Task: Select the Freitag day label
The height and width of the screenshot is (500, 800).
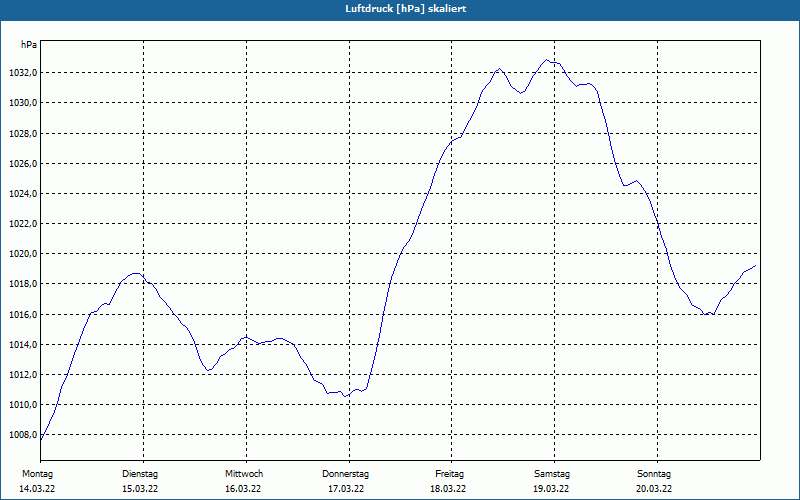Action: [449, 474]
